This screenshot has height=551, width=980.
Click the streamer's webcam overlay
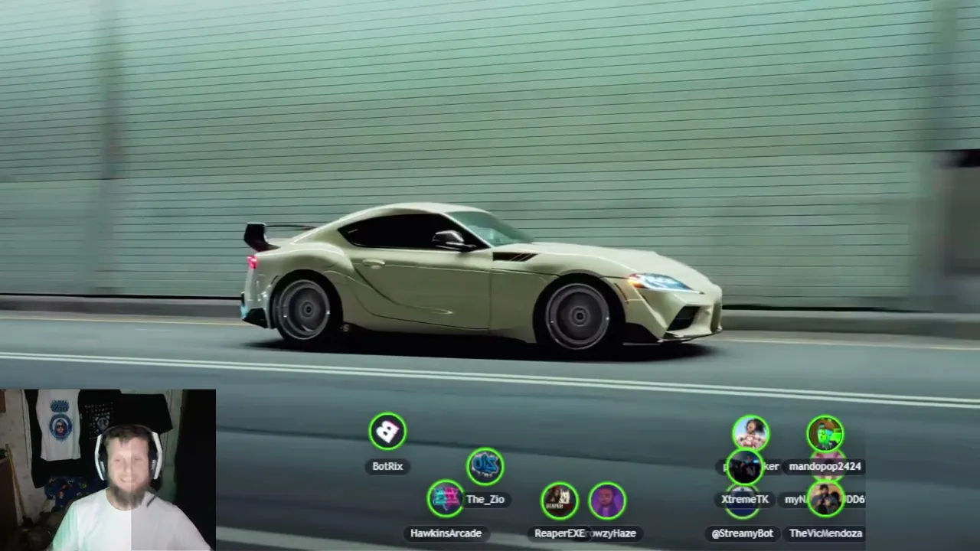108,470
